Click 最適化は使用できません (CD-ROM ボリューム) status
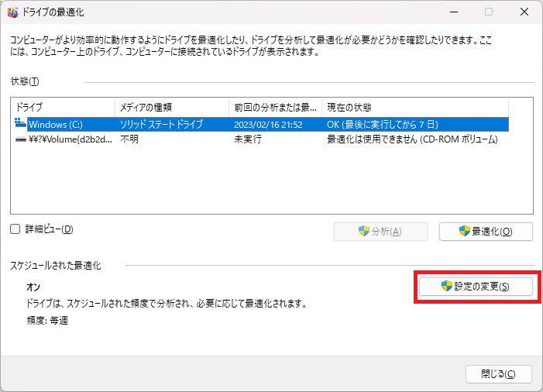The height and width of the screenshot is (392, 543). [412, 139]
